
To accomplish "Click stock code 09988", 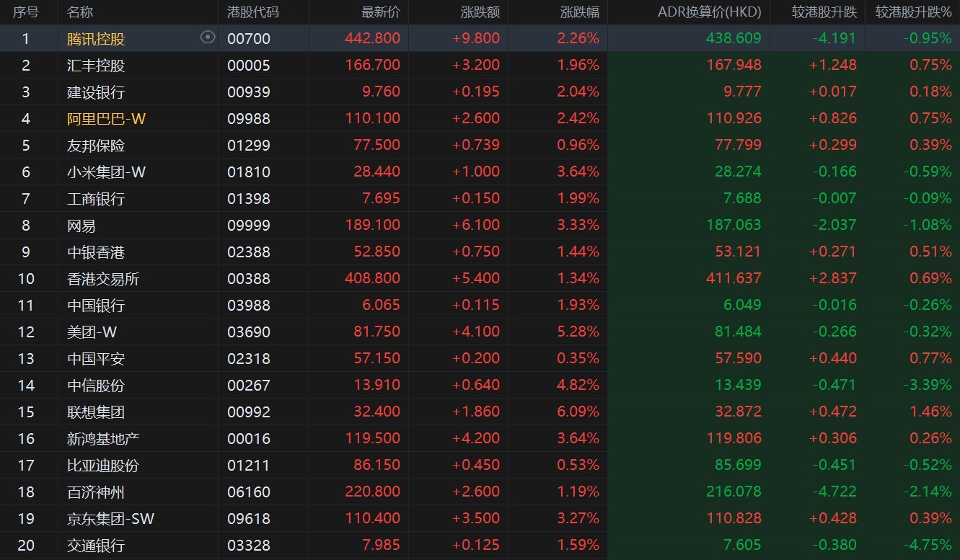I will click(248, 119).
